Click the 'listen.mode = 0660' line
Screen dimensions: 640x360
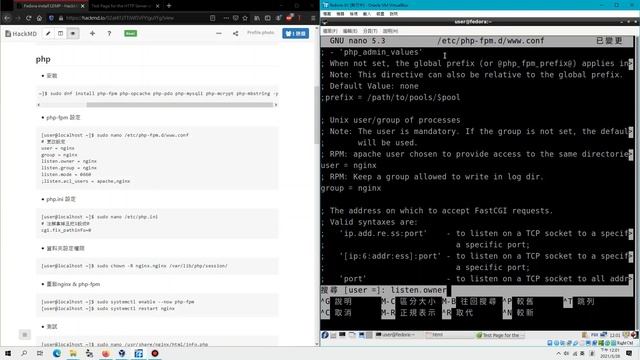click(66, 174)
